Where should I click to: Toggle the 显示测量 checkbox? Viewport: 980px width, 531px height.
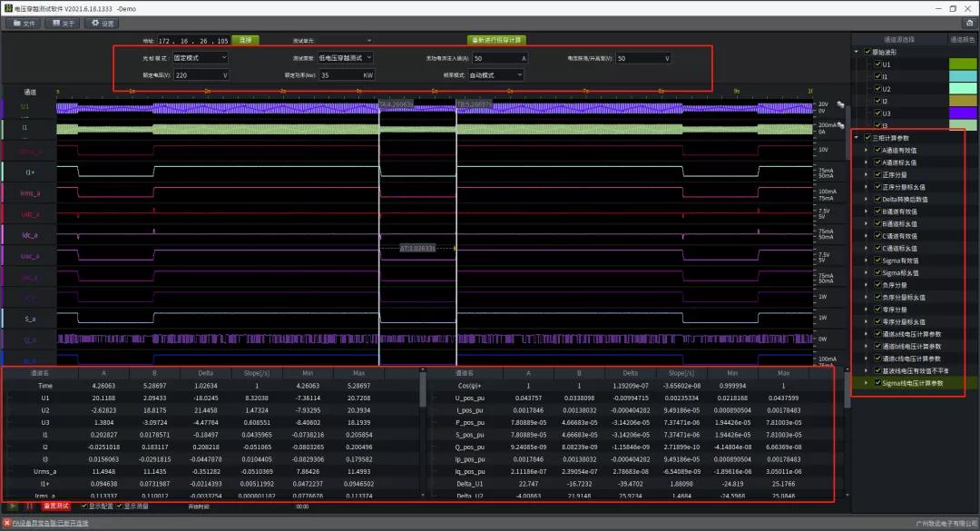(x=121, y=506)
